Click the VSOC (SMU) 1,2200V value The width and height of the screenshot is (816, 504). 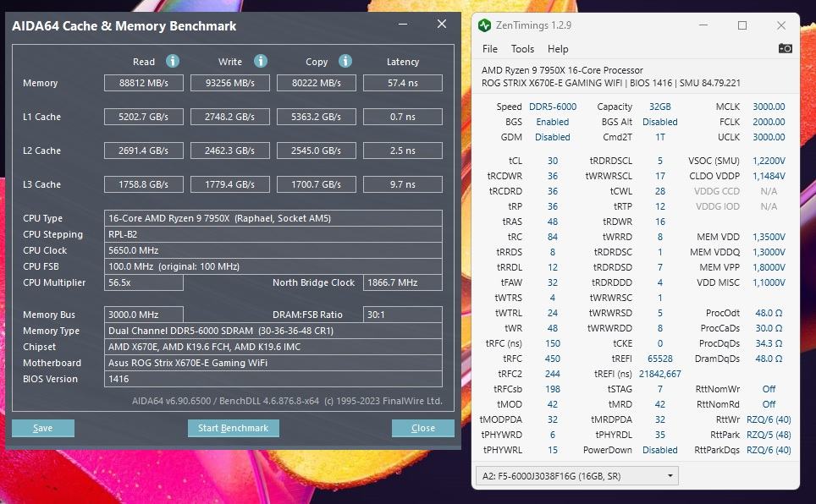tap(769, 161)
